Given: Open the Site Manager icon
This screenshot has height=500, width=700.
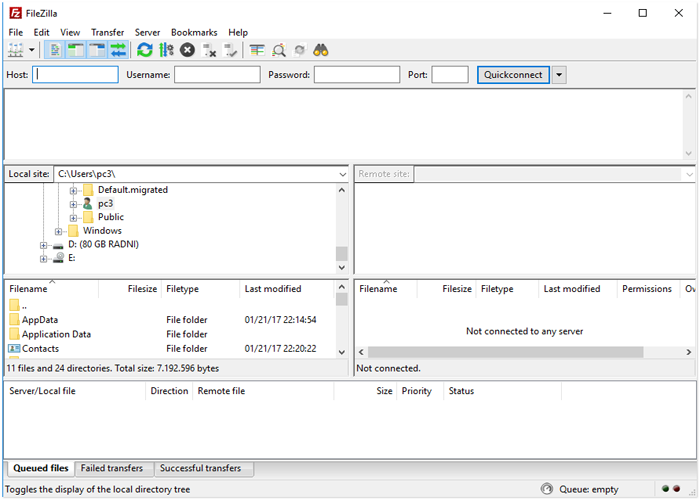Looking at the screenshot, I should pyautogui.click(x=16, y=50).
